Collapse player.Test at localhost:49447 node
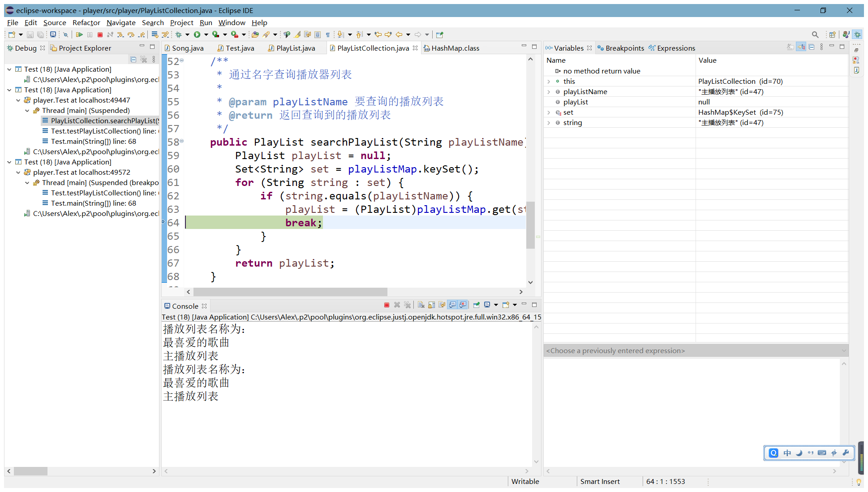This screenshot has width=868, height=492. (18, 100)
